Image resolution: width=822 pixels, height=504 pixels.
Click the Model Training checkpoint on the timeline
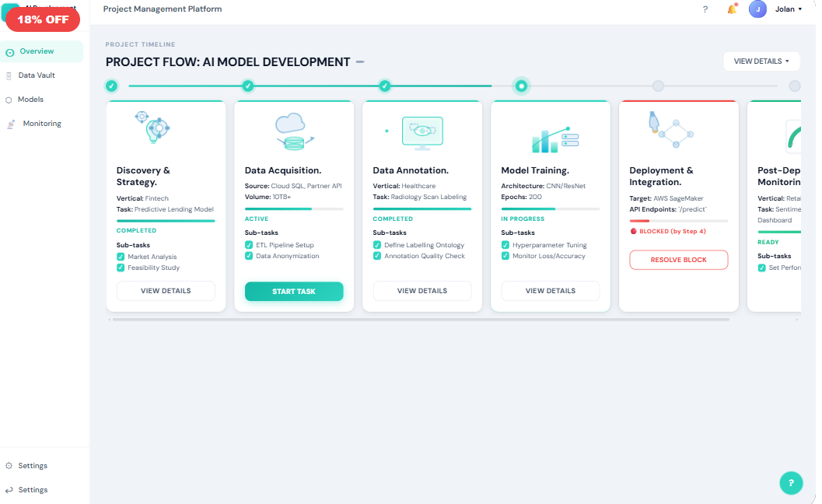[x=521, y=86]
